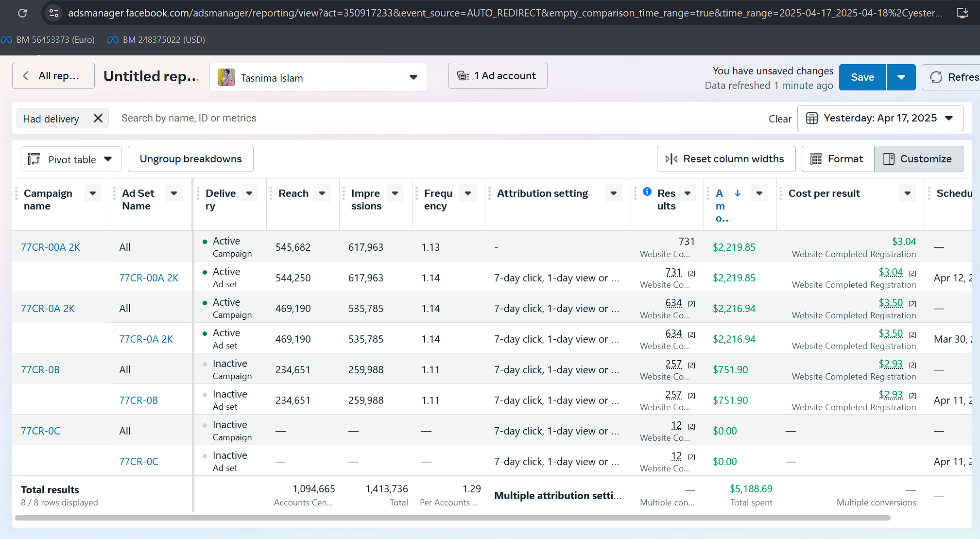Open the BM 248375022 (USD) bookmark

[156, 40]
